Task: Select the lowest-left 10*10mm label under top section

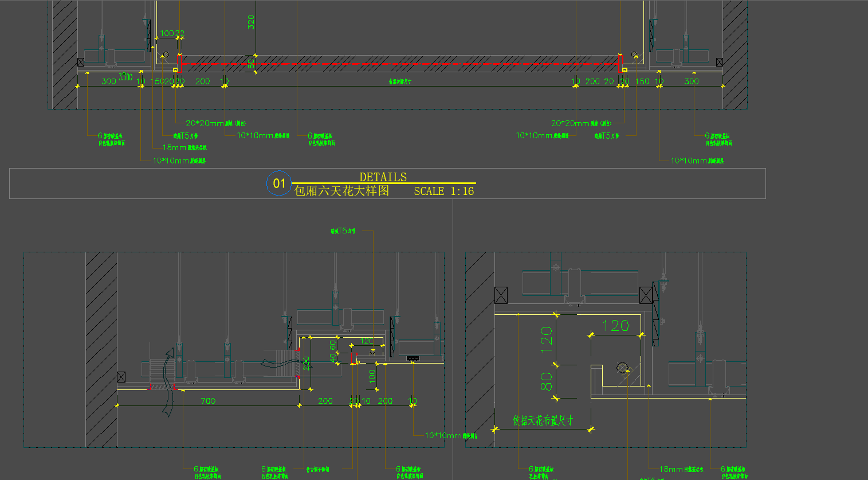Action: [x=179, y=161]
